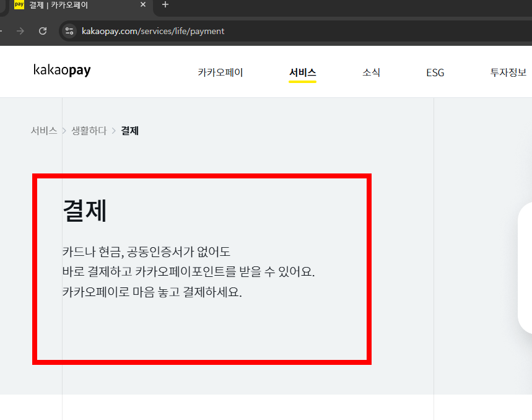This screenshot has width=532, height=420.
Task: Open site information via the address bar icon
Action: [68, 30]
